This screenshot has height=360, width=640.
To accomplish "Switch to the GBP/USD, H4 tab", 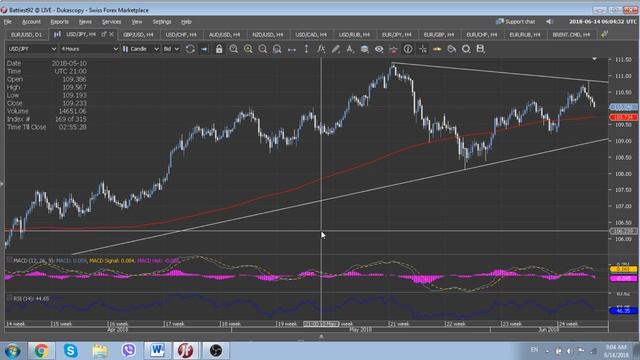I will tap(138, 35).
